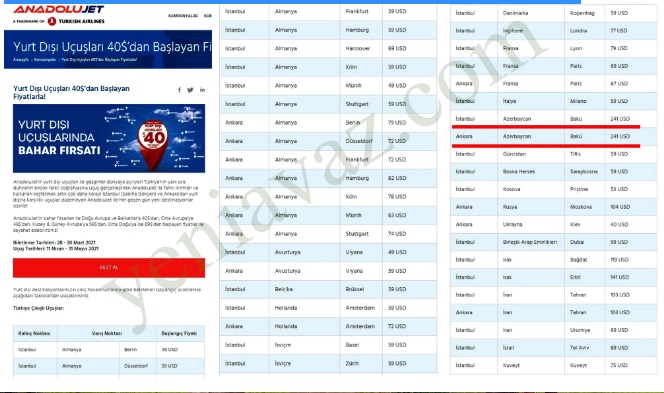This screenshot has height=393, width=664.
Task: Select the Istanbul to Baku 241 USD row
Action: click(553, 119)
